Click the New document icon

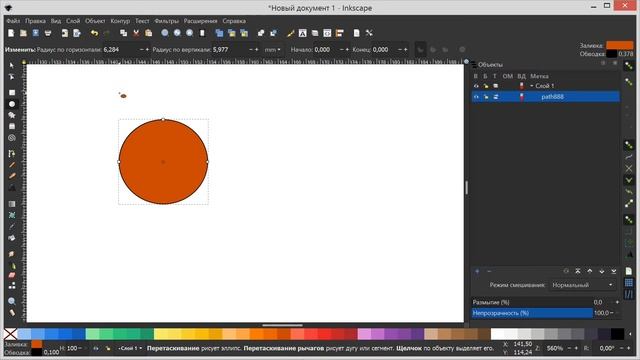(x=11, y=33)
